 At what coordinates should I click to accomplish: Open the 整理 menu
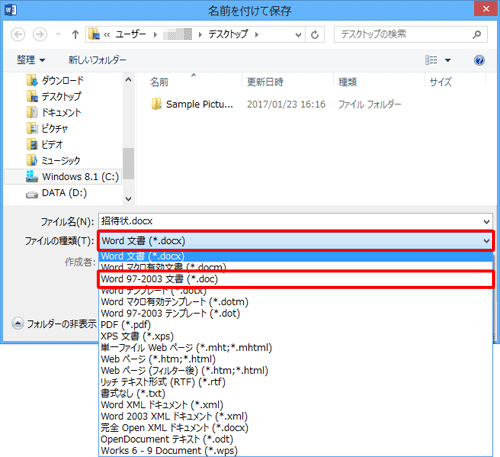(31, 60)
